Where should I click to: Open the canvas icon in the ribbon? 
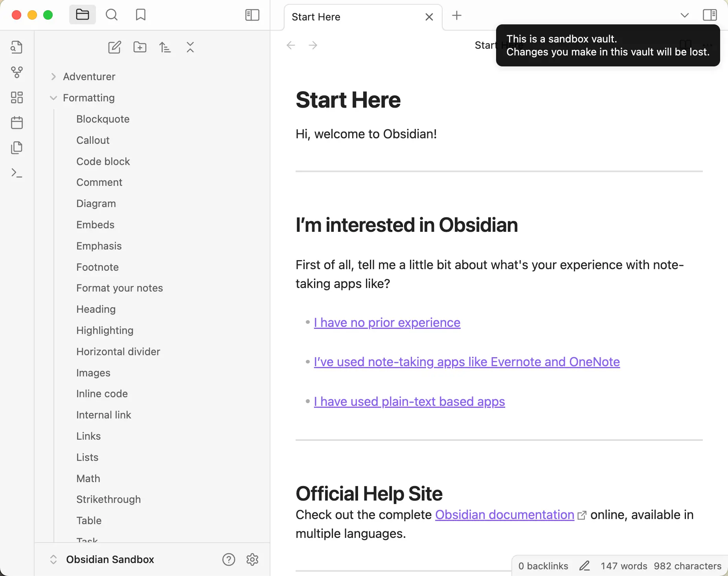click(x=17, y=97)
